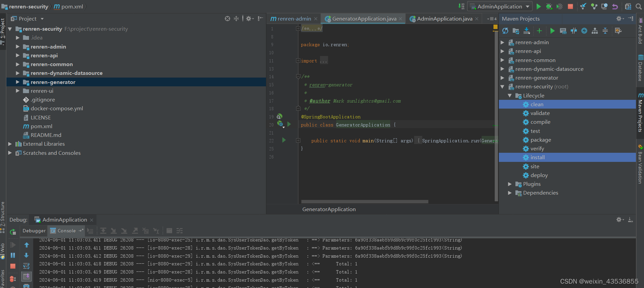Add Maven project with plus icon
Image resolution: width=644 pixels, height=288 pixels.
pos(539,31)
